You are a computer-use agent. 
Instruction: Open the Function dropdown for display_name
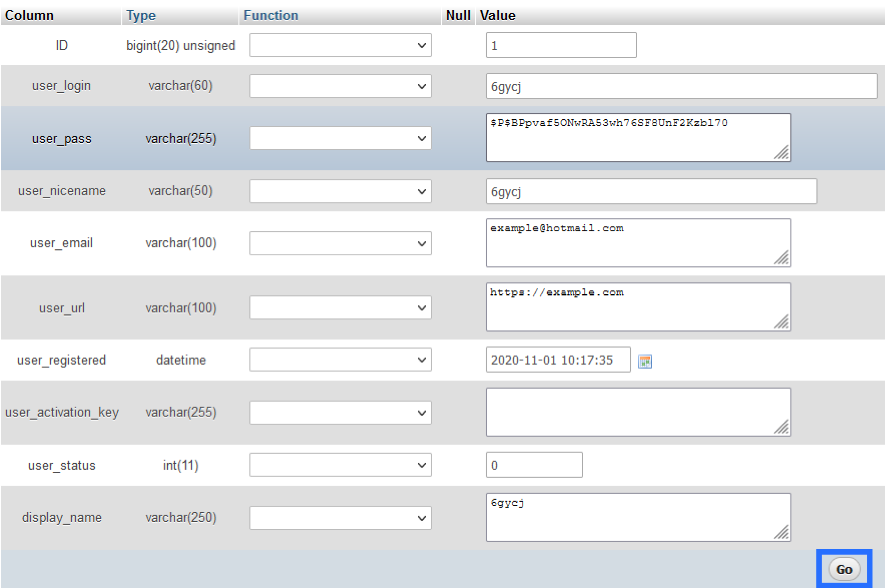pyautogui.click(x=339, y=518)
